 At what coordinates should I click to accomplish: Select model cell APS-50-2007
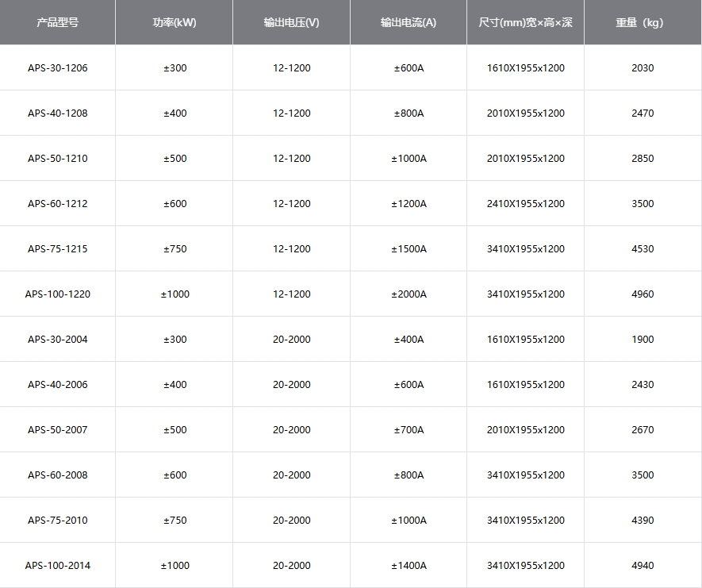pos(58,430)
